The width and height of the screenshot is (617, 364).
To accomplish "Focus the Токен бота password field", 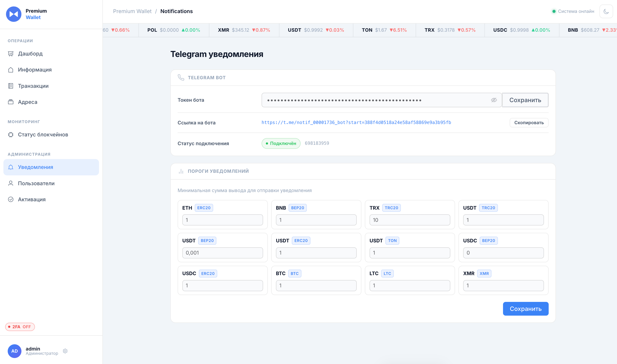I will pyautogui.click(x=382, y=100).
